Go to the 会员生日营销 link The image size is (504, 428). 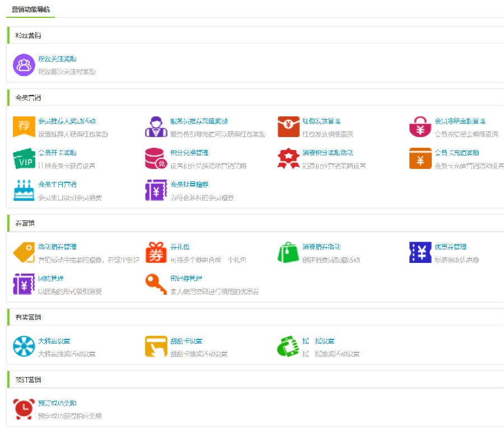click(x=57, y=184)
